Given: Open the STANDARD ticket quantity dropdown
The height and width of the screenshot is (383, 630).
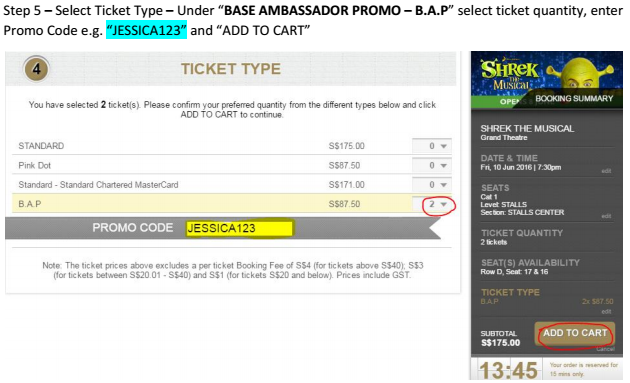Looking at the screenshot, I should coord(432,146).
